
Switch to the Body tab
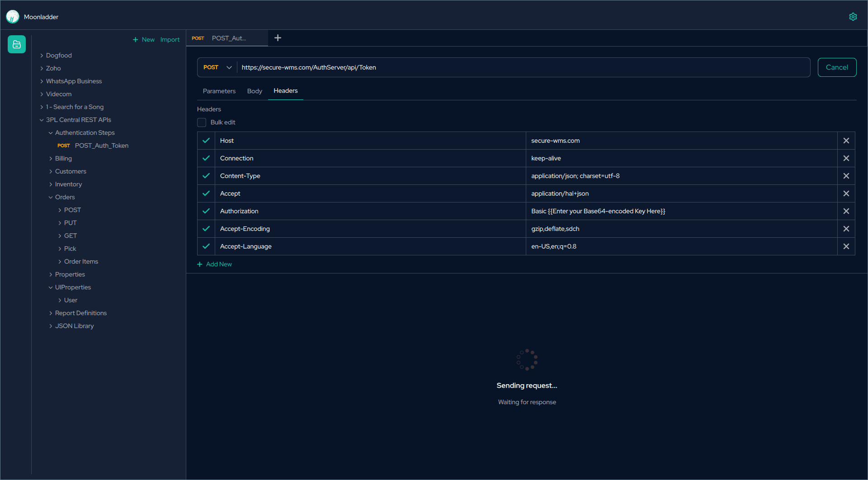[255, 91]
